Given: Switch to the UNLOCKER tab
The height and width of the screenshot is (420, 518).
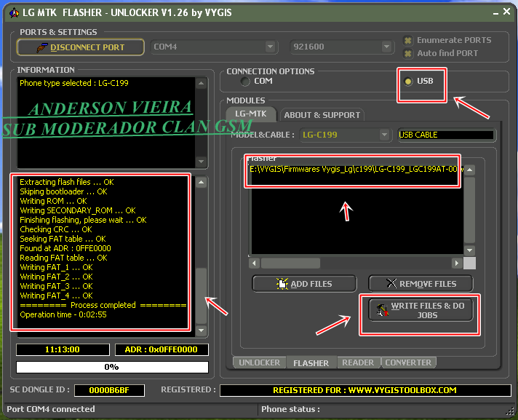Looking at the screenshot, I should 259,362.
